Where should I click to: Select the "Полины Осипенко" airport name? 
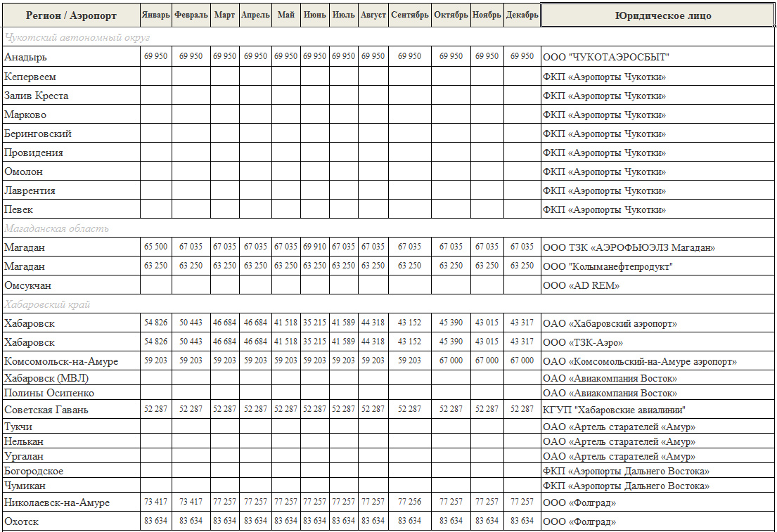click(49, 393)
